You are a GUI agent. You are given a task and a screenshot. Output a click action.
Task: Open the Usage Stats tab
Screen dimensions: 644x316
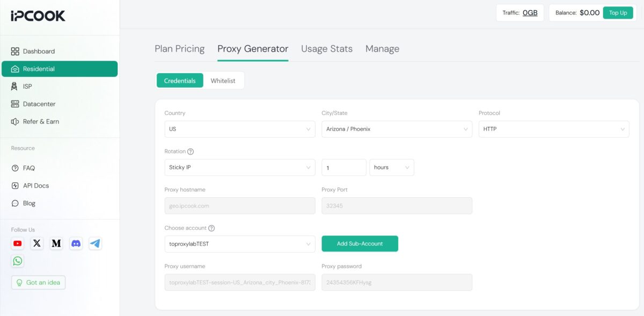(x=327, y=49)
